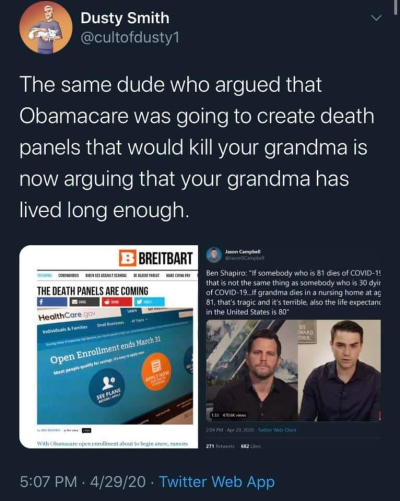Image resolution: width=400 pixels, height=501 pixels.
Task: Open the Breitbart article screenshot
Action: (108, 347)
